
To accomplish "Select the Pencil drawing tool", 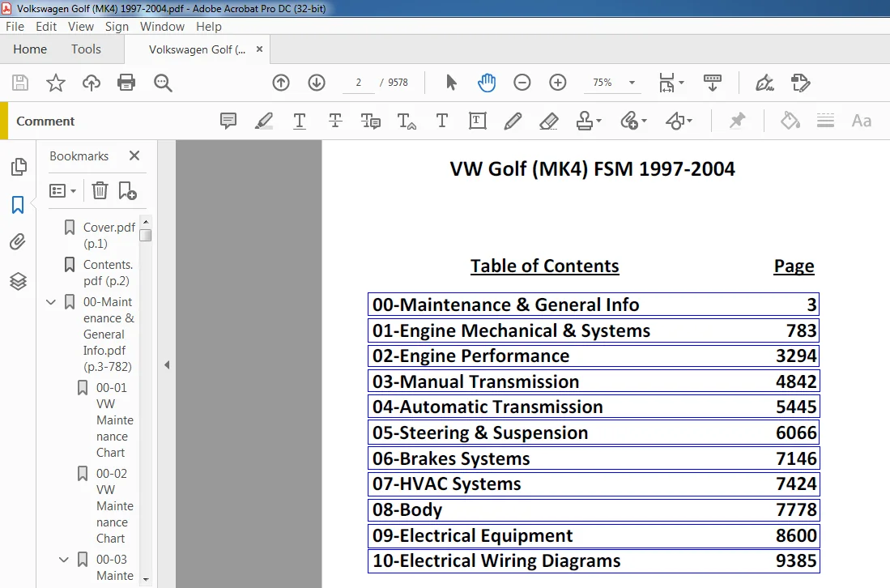I will [x=513, y=121].
